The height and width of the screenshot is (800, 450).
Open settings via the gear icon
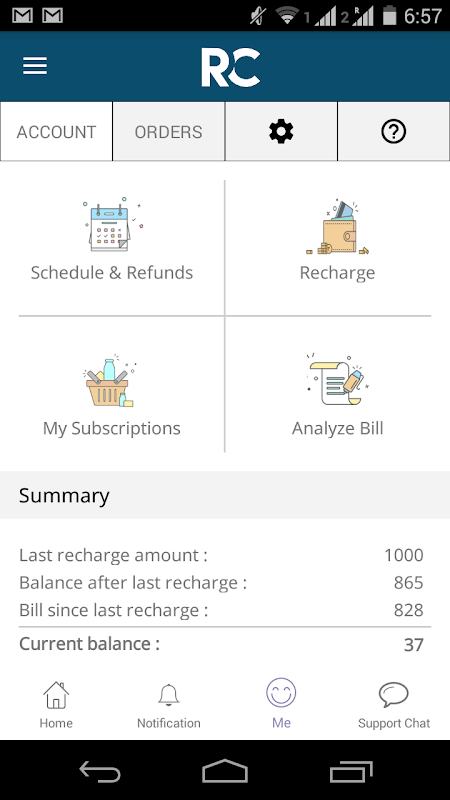click(x=281, y=132)
